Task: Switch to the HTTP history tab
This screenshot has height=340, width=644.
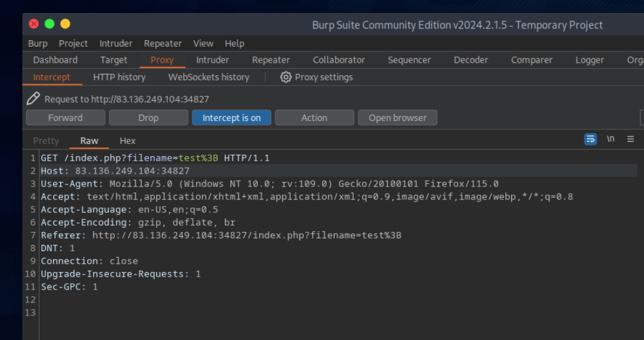Action: pos(119,77)
